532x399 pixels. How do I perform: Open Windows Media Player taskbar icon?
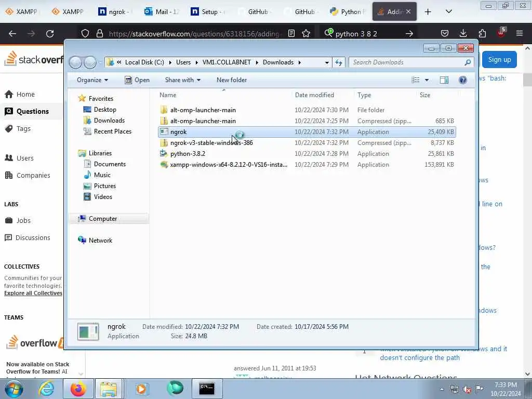pos(141,389)
